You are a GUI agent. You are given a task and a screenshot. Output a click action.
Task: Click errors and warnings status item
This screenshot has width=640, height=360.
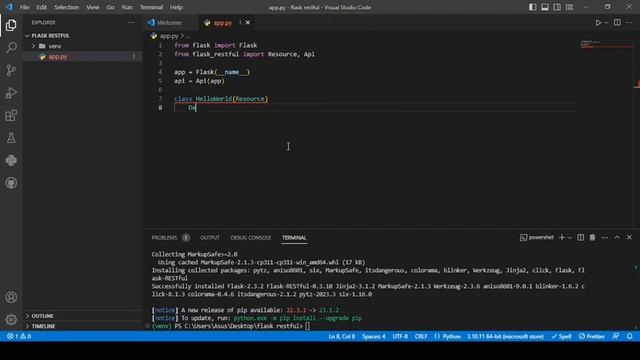[19, 336]
